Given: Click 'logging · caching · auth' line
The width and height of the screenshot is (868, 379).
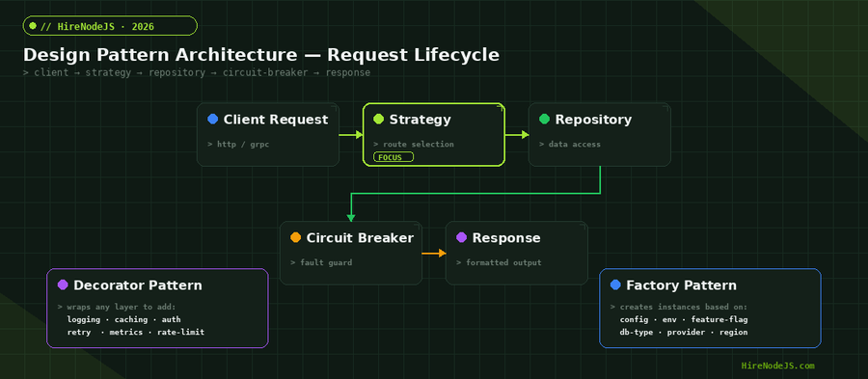Looking at the screenshot, I should pyautogui.click(x=124, y=320).
